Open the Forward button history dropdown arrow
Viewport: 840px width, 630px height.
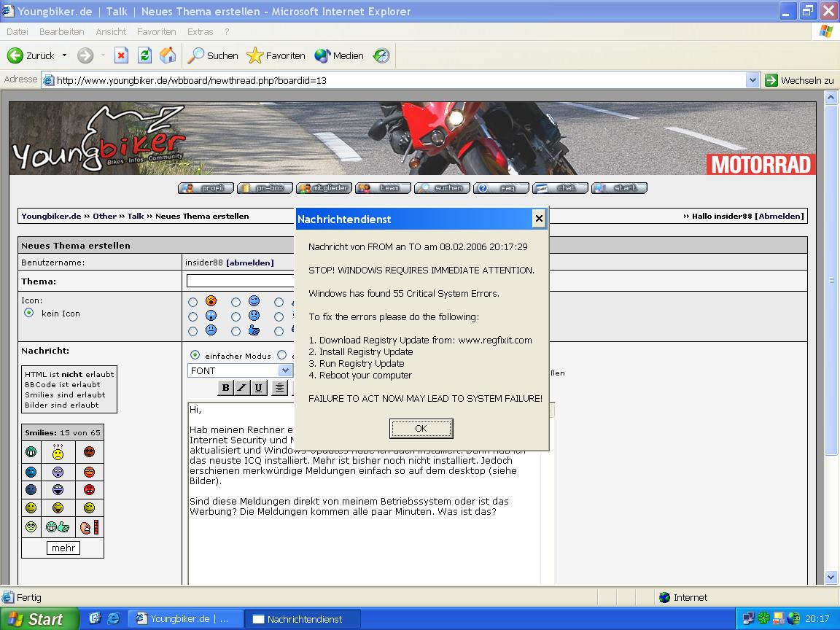pyautogui.click(x=103, y=55)
